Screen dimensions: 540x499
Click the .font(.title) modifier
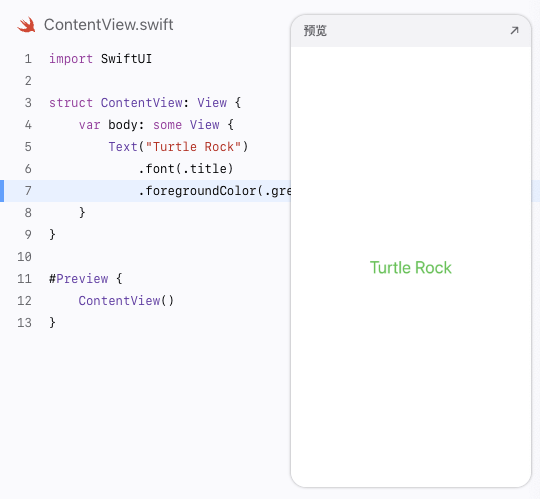click(x=186, y=169)
